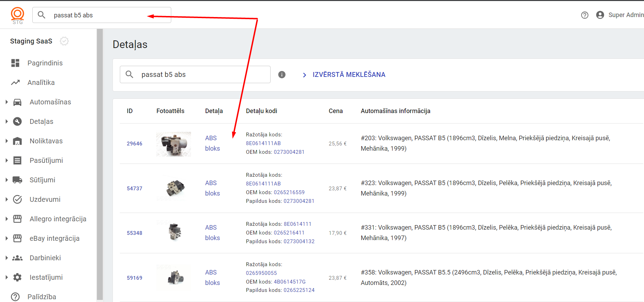Viewport: 644px width, 302px height.
Task: Click the Allegro integrācija store icon
Action: (x=17, y=219)
